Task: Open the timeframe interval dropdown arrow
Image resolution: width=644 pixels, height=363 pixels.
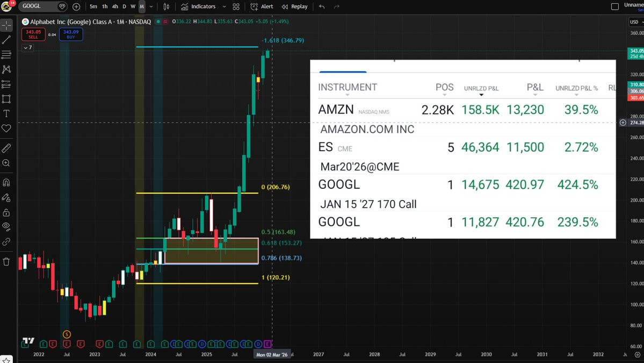Action: 151,6
